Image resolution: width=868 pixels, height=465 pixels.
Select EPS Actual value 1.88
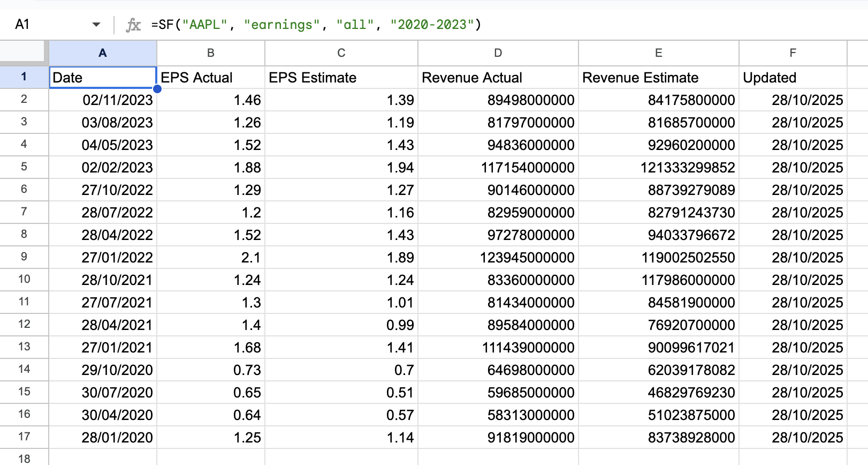pyautogui.click(x=211, y=167)
